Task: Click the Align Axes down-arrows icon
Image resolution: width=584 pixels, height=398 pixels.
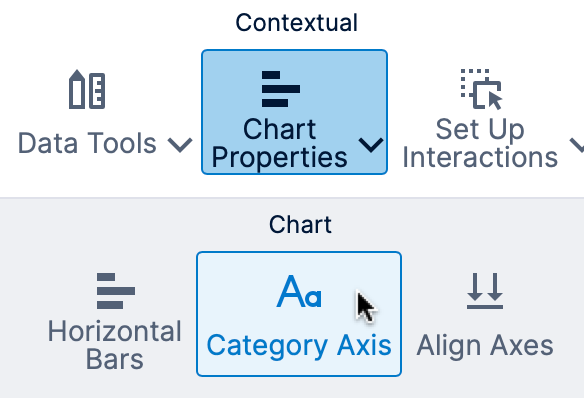Action: pyautogui.click(x=485, y=291)
